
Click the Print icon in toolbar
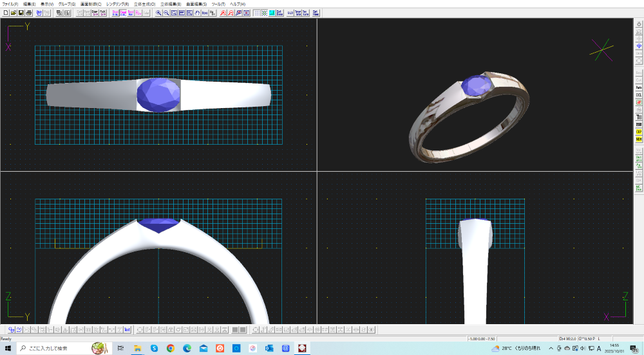point(28,13)
